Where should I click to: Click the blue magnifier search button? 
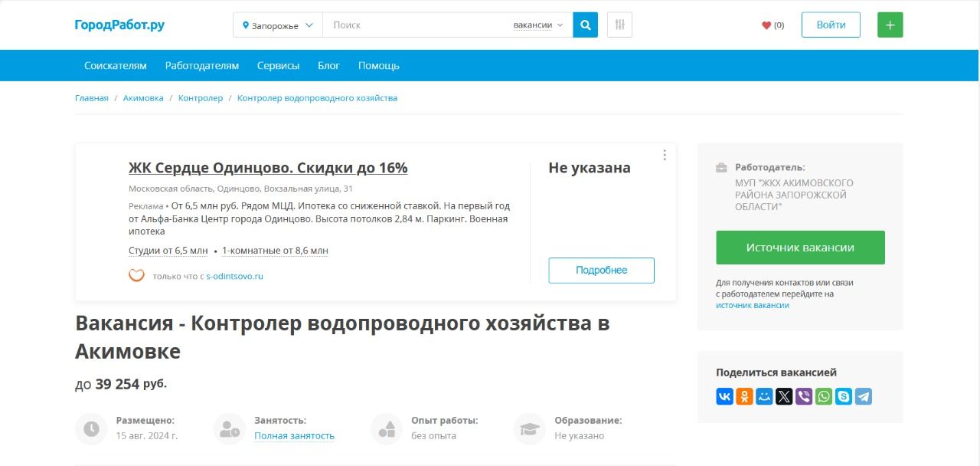pyautogui.click(x=586, y=25)
